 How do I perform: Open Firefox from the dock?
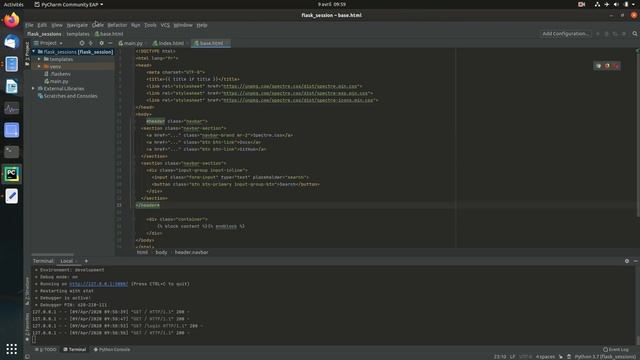pyautogui.click(x=11, y=20)
